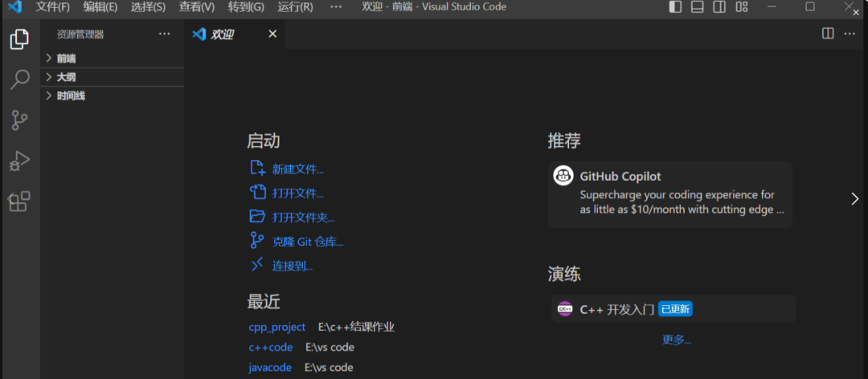Open the 运行(R) menu
Image resolution: width=868 pixels, height=379 pixels.
point(295,7)
